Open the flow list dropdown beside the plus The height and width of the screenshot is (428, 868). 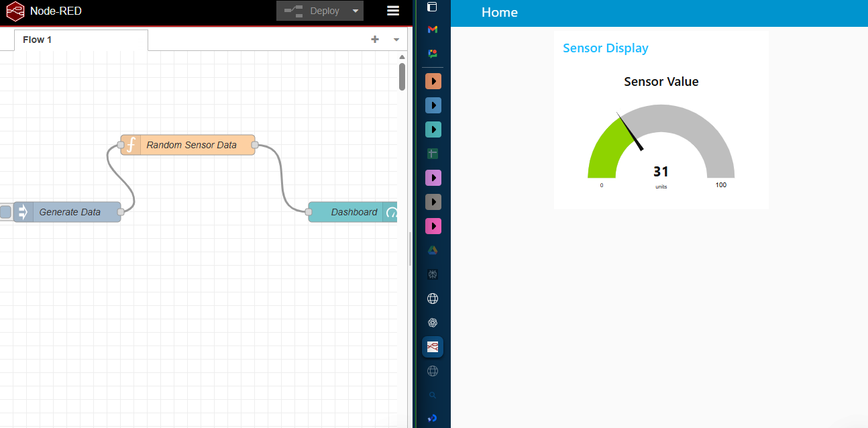pyautogui.click(x=396, y=40)
